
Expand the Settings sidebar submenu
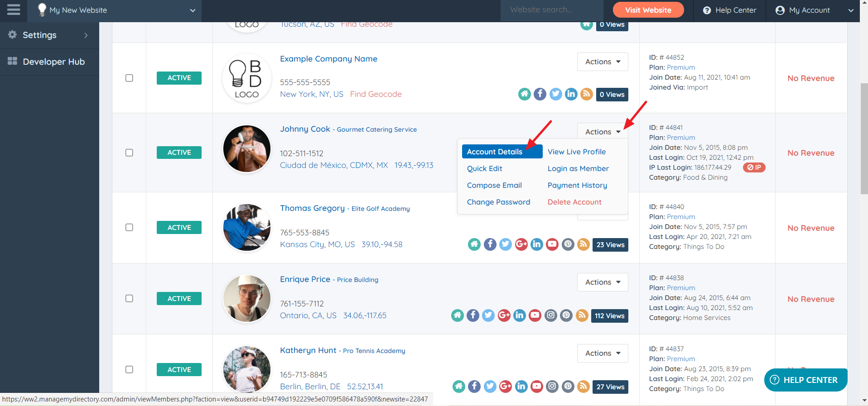pos(86,35)
